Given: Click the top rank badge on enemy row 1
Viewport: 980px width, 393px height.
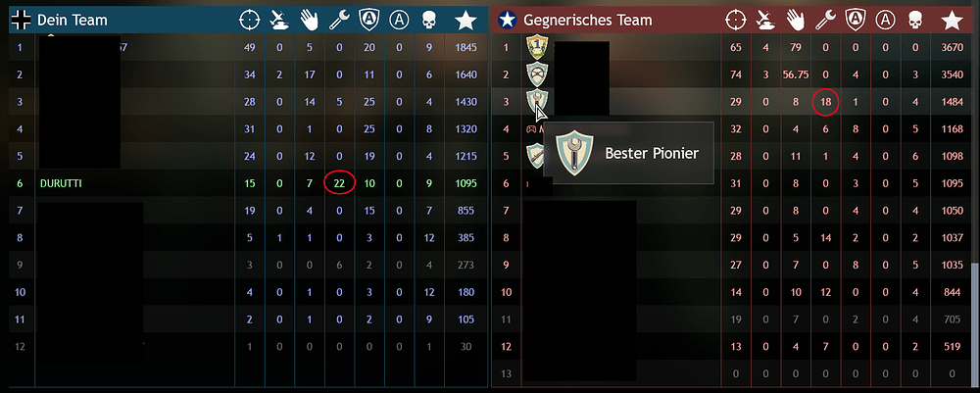Looking at the screenshot, I should coord(537,47).
